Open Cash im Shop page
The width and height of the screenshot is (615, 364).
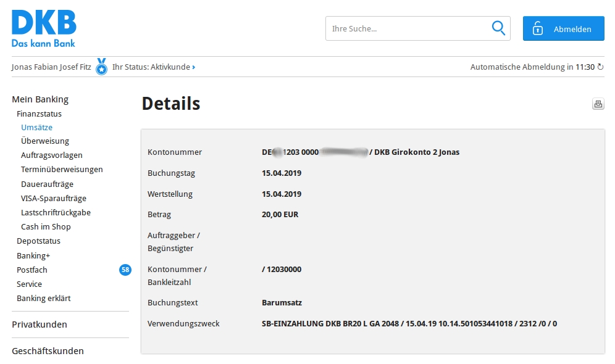(46, 227)
